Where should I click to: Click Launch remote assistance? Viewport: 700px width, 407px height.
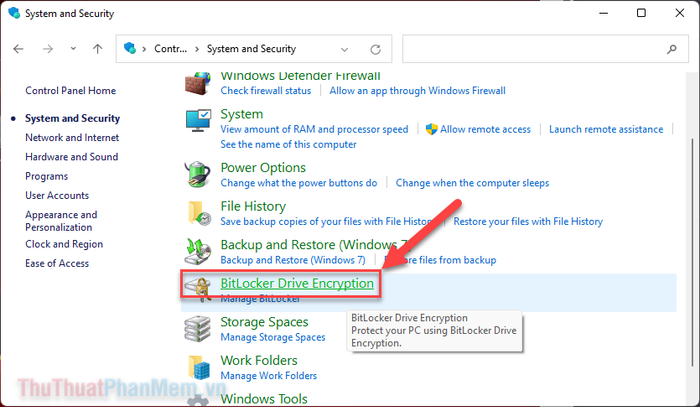tap(606, 129)
